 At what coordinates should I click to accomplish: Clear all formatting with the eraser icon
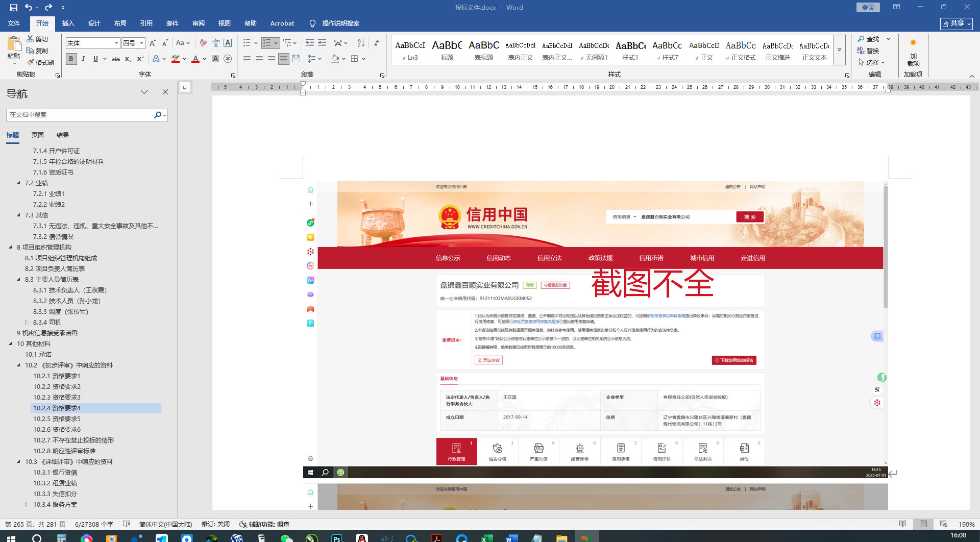pos(203,43)
